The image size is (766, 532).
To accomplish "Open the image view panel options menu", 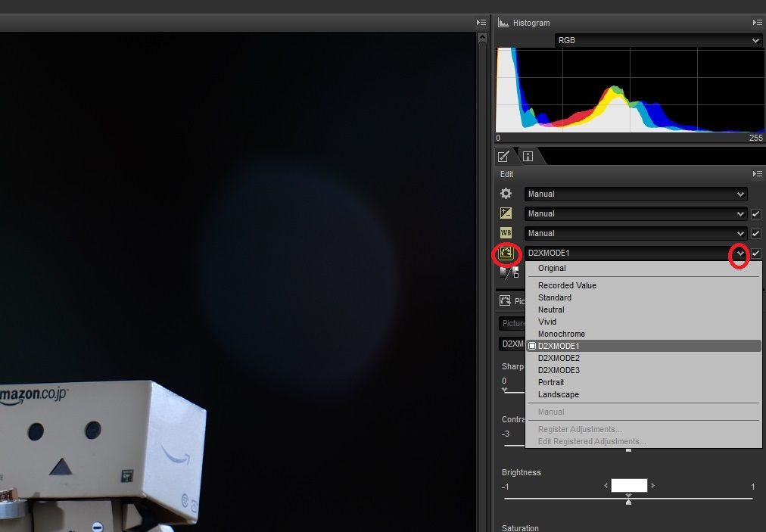I will 481,23.
